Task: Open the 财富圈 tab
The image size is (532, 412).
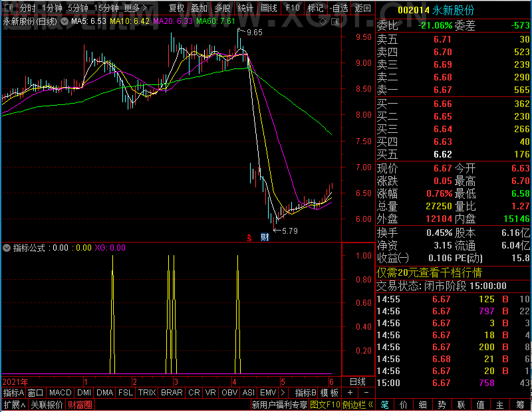Action: (x=80, y=405)
